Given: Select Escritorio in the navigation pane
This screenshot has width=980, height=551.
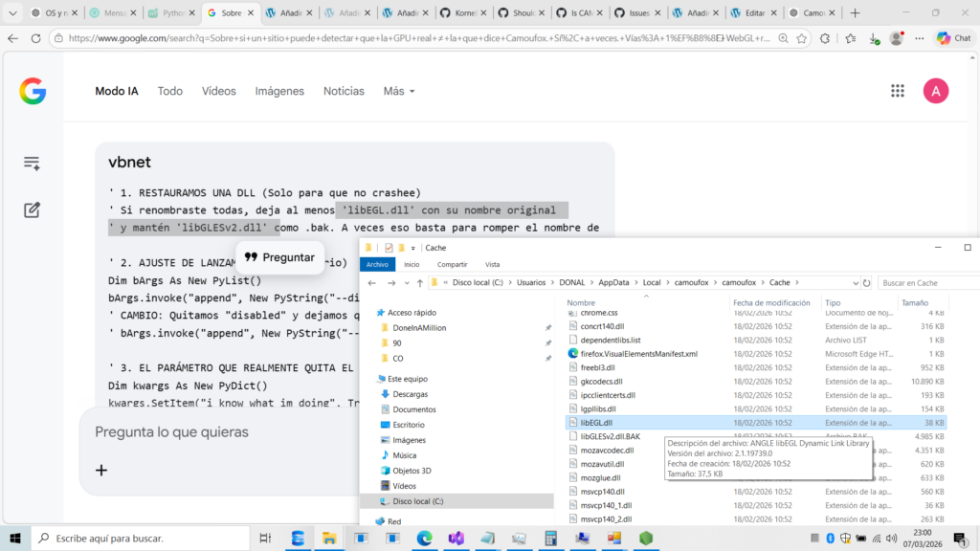Looking at the screenshot, I should pos(408,425).
